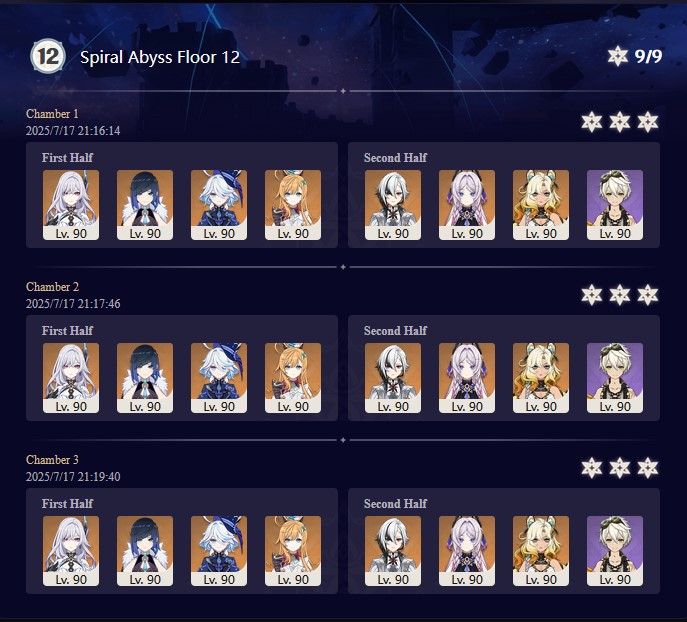Viewport: 687px width, 622px height.
Task: Select Chamber 1 first-half dark blue-haired character portrait
Action: 145,205
